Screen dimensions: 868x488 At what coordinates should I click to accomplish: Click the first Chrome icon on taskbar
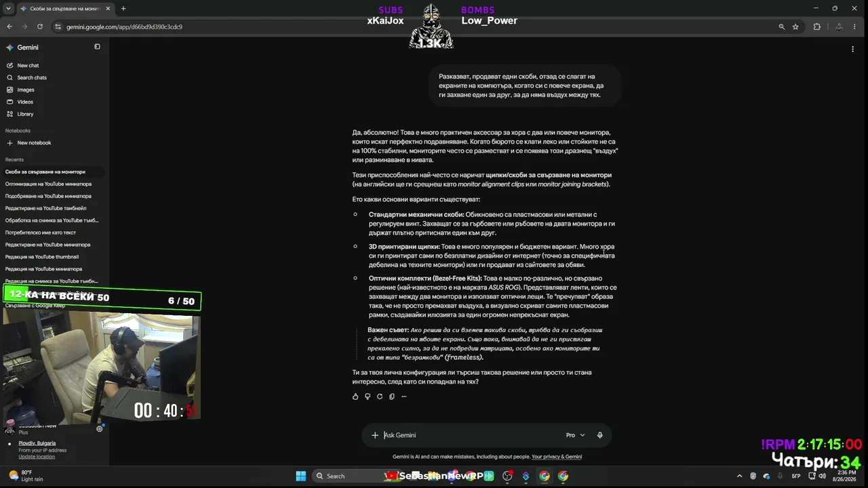pos(545,476)
